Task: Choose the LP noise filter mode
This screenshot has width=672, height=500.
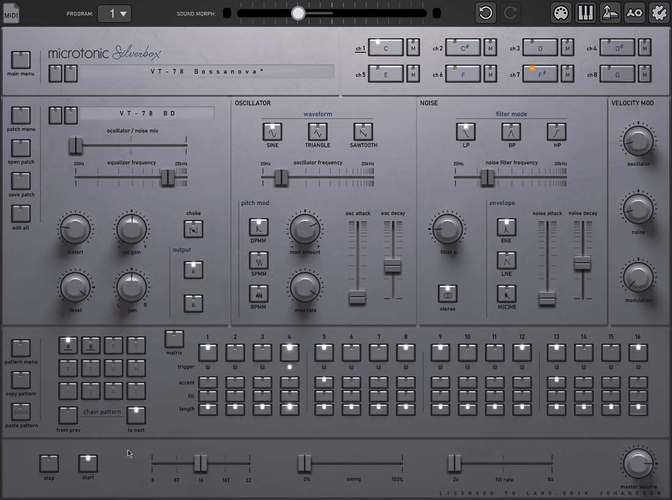Action: pyautogui.click(x=466, y=132)
